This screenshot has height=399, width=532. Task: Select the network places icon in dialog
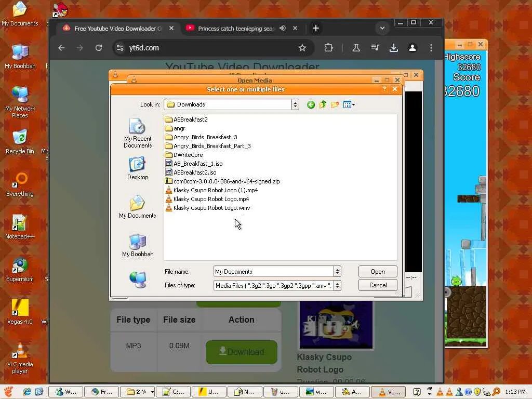click(137, 280)
